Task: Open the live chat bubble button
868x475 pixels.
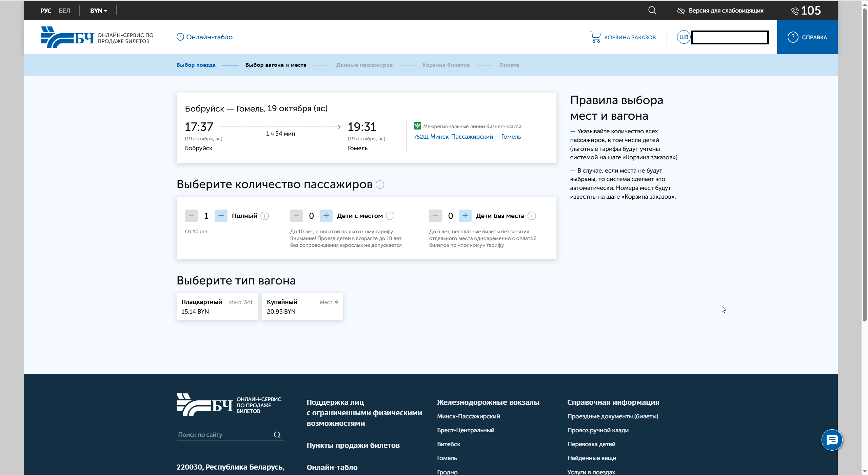Action: [832, 440]
